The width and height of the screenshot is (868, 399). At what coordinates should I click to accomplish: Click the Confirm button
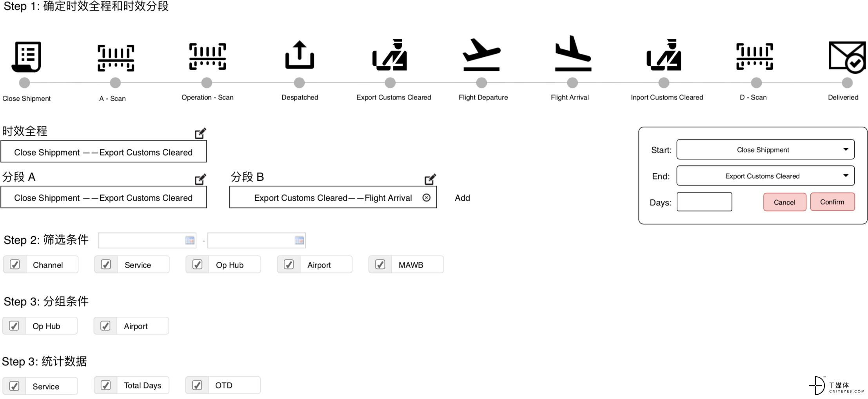832,202
